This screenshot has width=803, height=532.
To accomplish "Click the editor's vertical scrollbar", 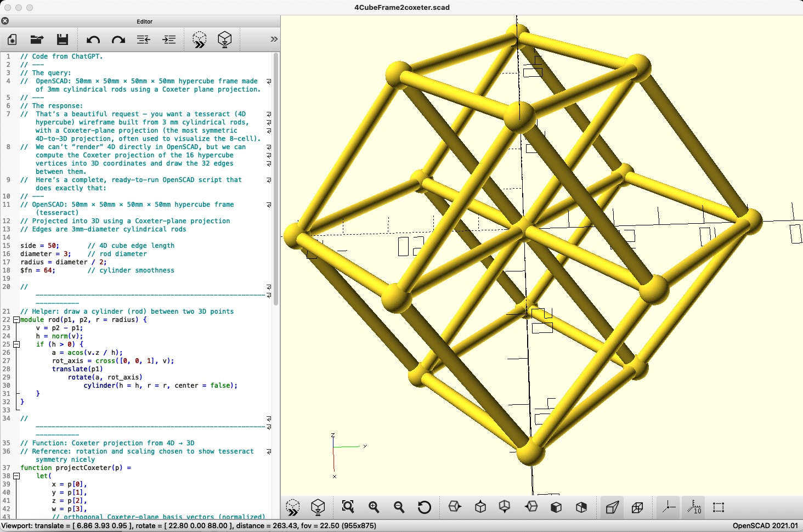I will [276, 179].
